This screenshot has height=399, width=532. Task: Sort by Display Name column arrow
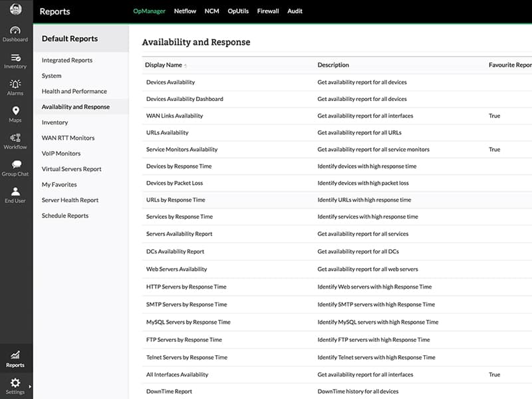point(186,66)
